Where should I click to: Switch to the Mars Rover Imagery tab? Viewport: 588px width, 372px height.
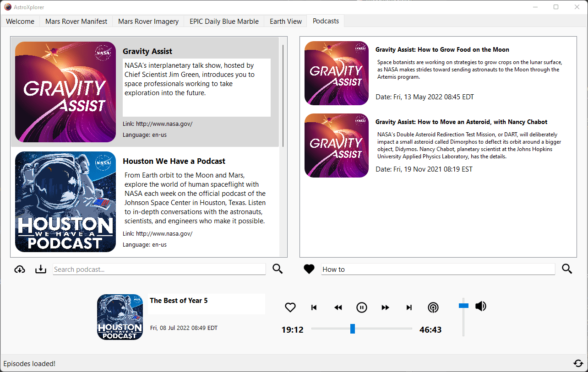coord(148,21)
